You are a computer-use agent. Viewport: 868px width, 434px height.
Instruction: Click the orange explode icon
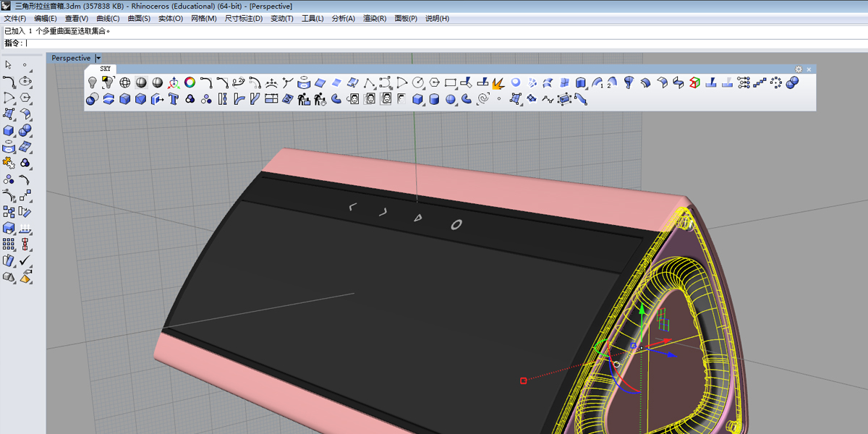498,83
